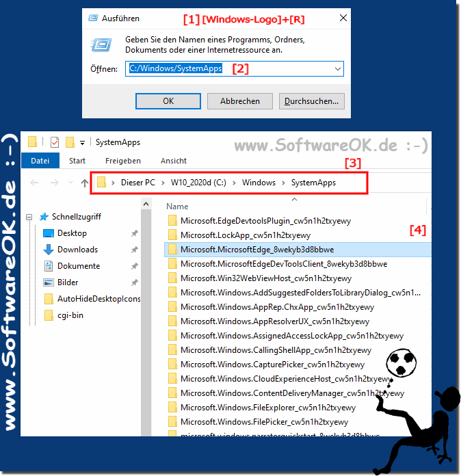Click the pin icon next to Downloads
The width and height of the screenshot is (461, 476).
[x=134, y=250]
